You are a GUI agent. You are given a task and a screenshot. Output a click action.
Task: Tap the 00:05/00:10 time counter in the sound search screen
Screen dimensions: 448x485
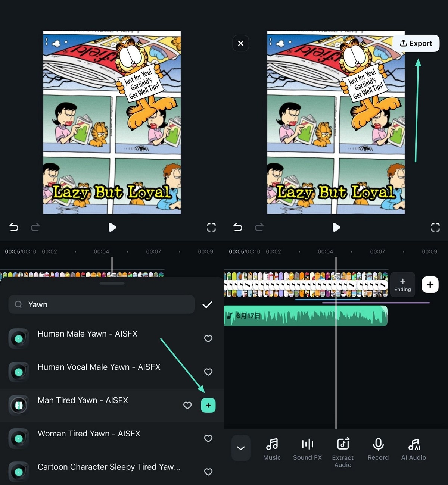[21, 251]
